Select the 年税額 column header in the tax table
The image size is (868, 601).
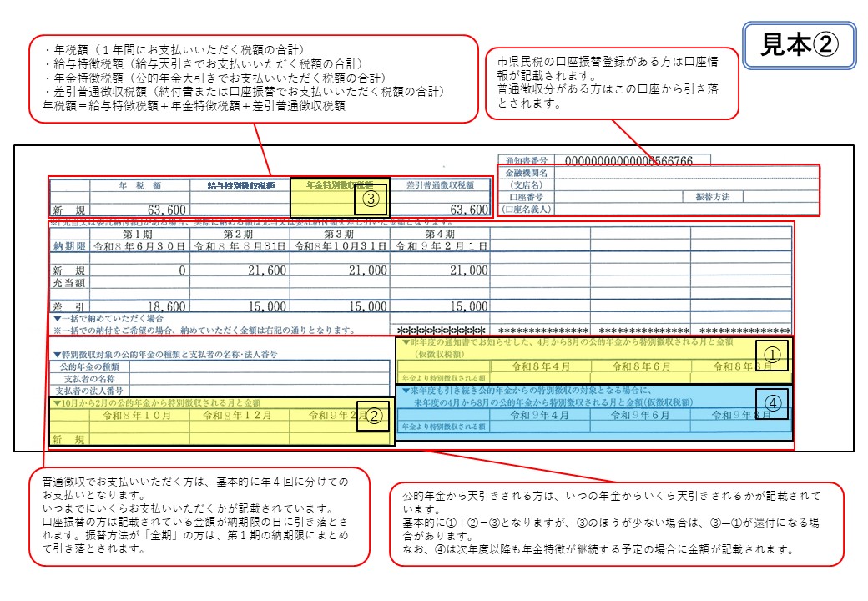[x=139, y=186]
